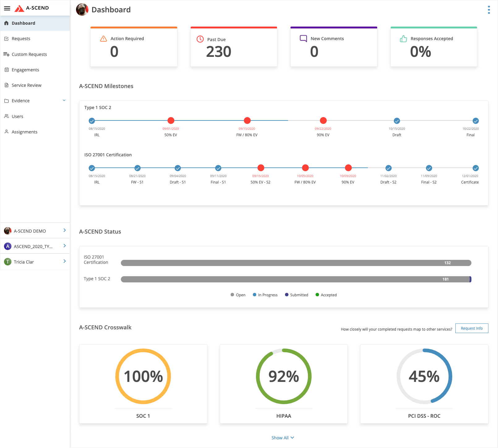The image size is (498, 448).
Task: Expand the A-SCEND DEMO account arrow
Action: click(x=64, y=230)
